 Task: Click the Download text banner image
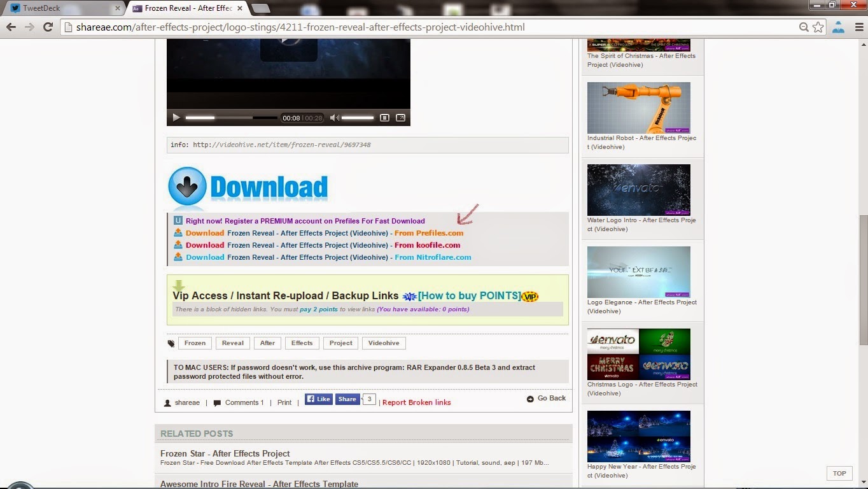click(x=269, y=187)
